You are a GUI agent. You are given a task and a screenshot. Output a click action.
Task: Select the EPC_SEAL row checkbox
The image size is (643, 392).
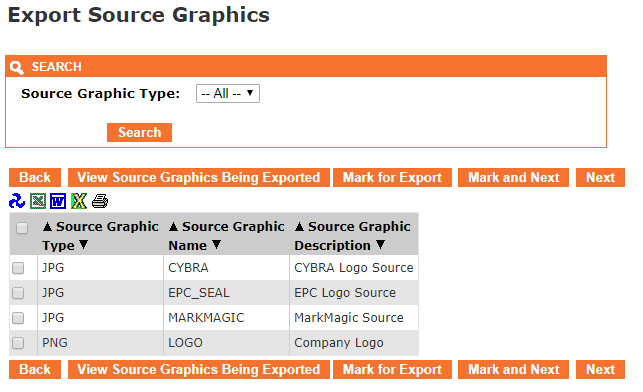[18, 293]
